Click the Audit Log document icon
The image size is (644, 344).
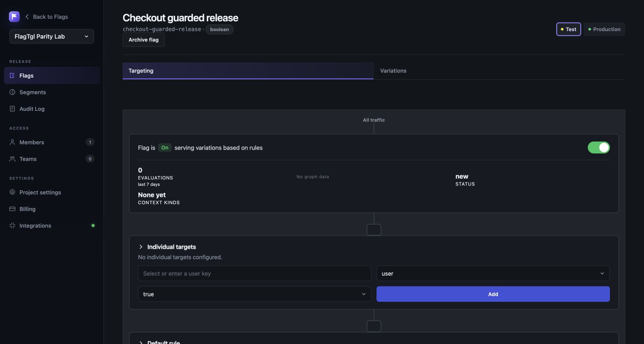click(12, 109)
